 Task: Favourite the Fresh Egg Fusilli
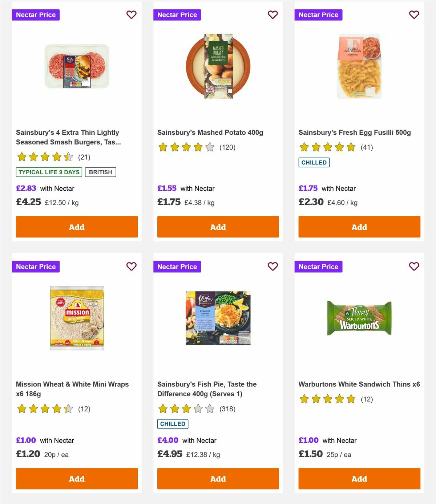coord(414,15)
